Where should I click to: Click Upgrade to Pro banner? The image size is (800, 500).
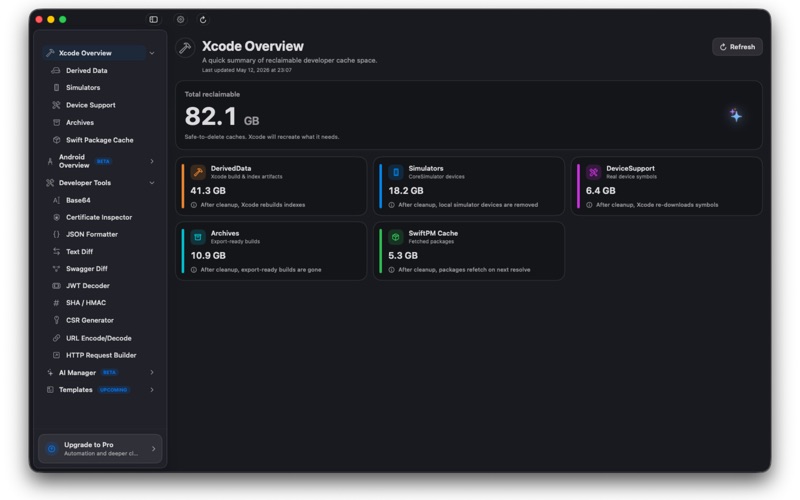click(100, 449)
